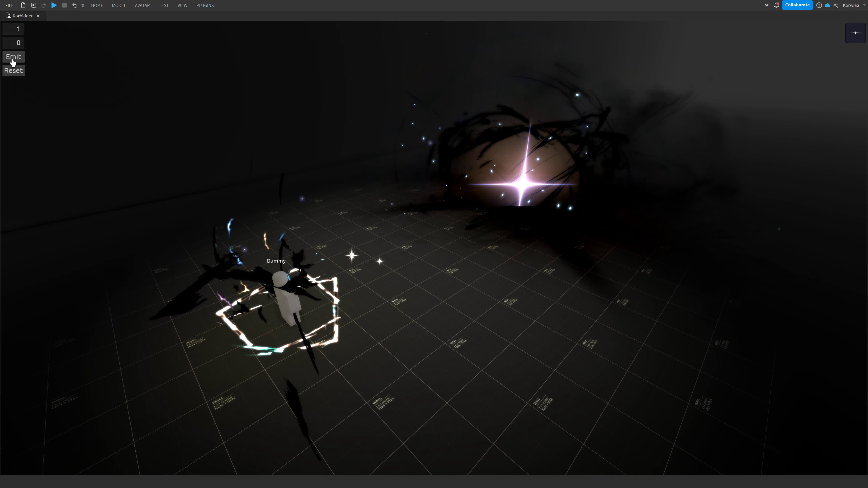
Task: Switch to the VIEW ribbon tab
Action: (182, 5)
